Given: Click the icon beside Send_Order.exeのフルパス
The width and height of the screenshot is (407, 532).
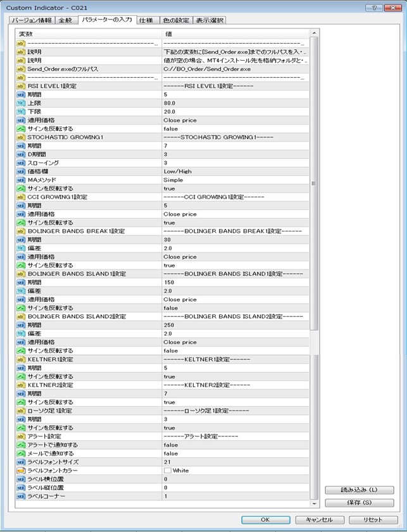Looking at the screenshot, I should click(21, 69).
